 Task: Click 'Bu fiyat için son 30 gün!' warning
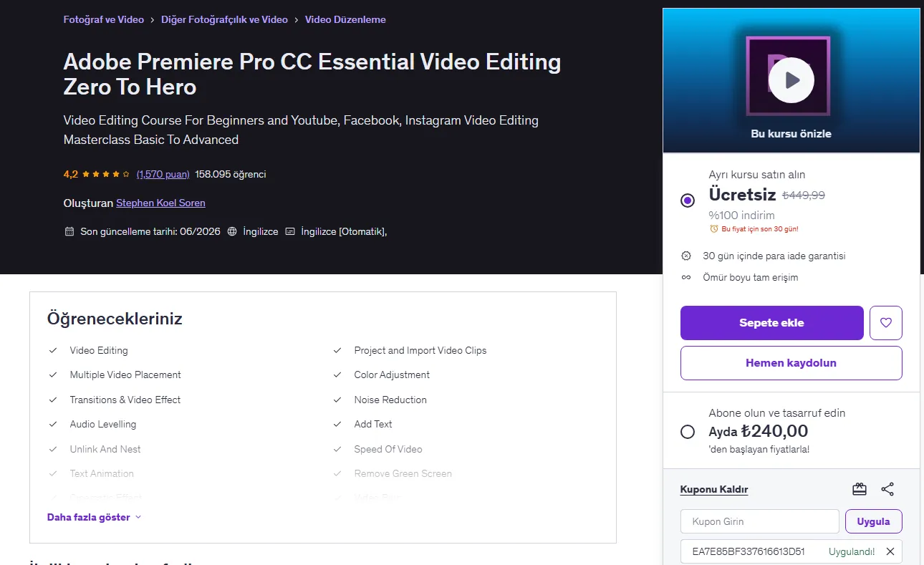[x=760, y=229]
